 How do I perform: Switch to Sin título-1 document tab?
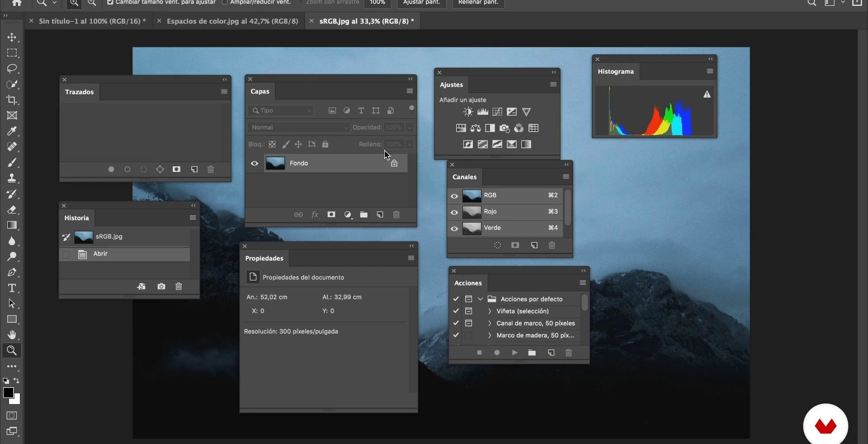[x=92, y=21]
